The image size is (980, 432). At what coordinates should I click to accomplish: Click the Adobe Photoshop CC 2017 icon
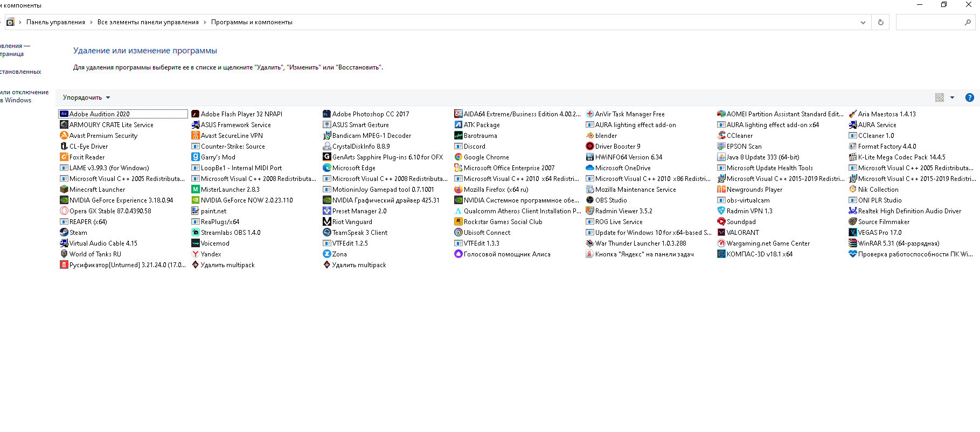(326, 114)
